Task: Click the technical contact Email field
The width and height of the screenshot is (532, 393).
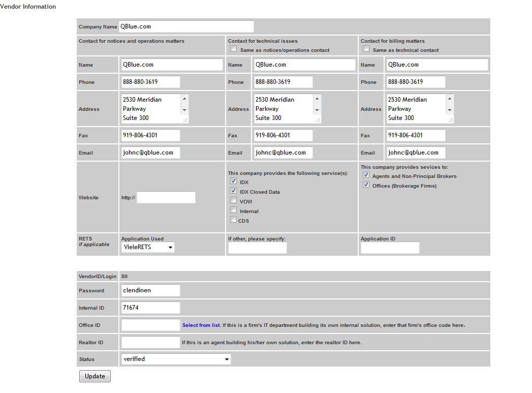Action: click(x=283, y=153)
